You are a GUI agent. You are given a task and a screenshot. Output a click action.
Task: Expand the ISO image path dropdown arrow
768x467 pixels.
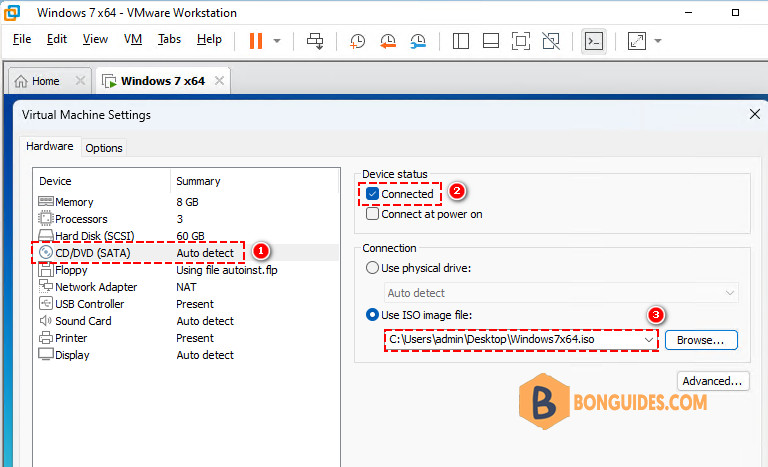point(648,340)
